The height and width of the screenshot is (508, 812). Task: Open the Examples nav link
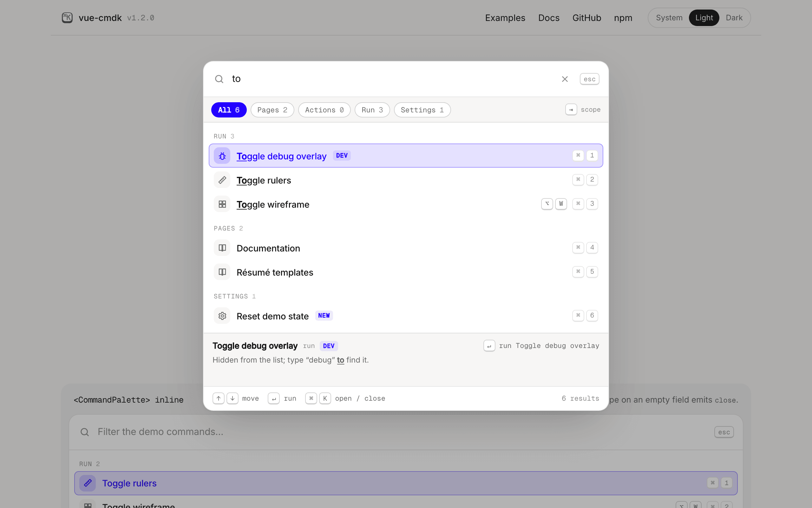505,18
